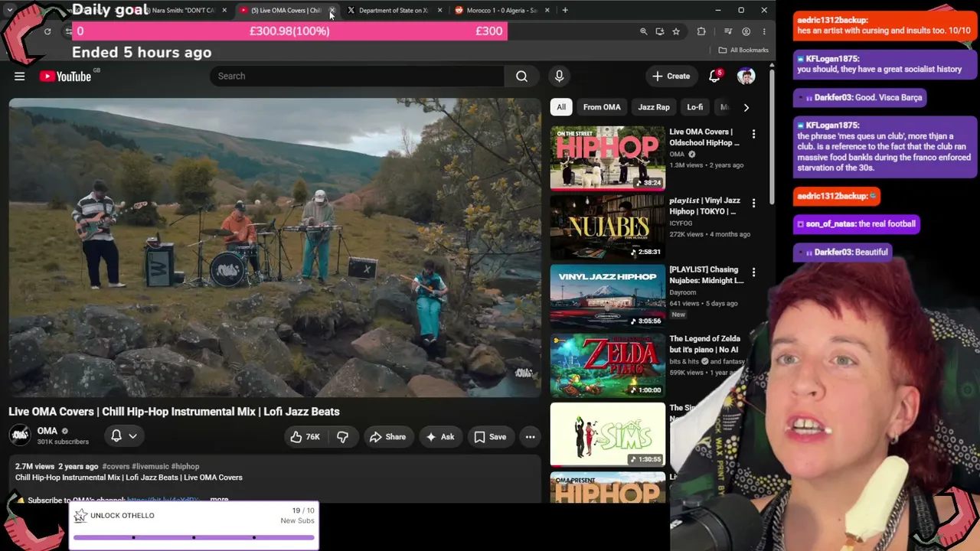Open the Create menu
The image size is (980, 551).
click(671, 76)
